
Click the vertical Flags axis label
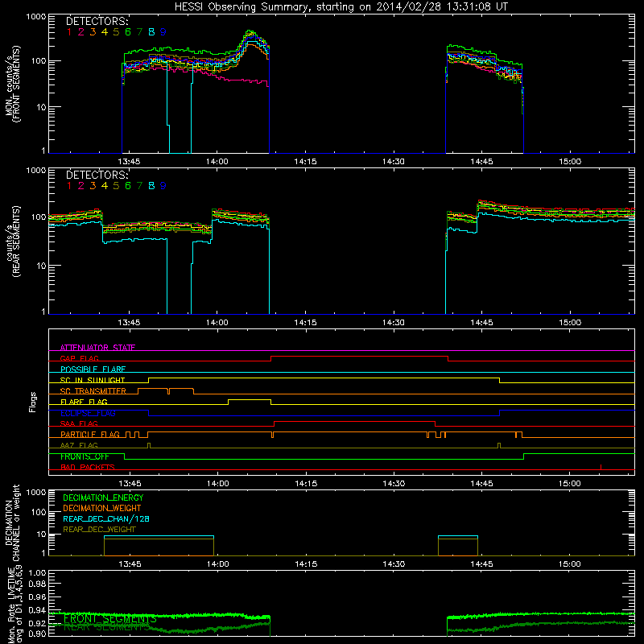click(x=33, y=402)
